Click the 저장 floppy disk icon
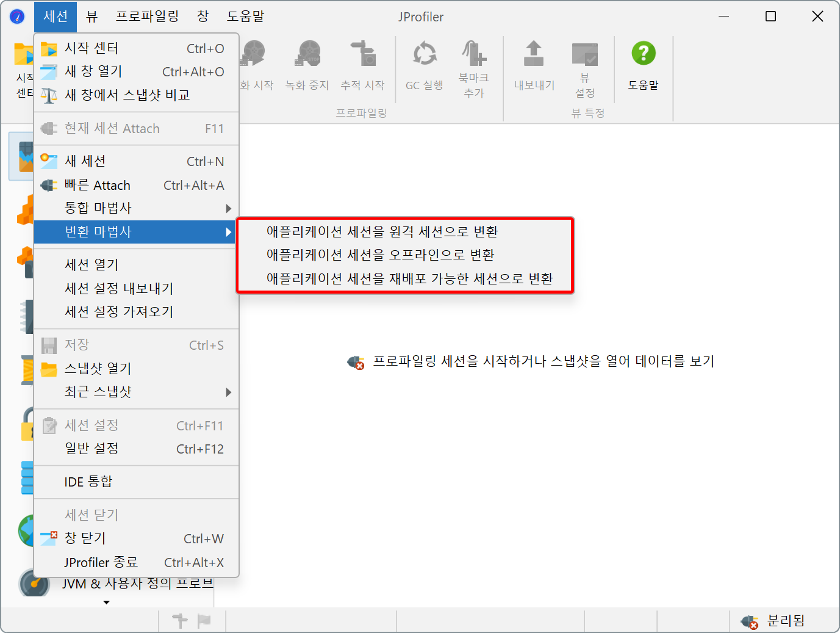Image resolution: width=840 pixels, height=633 pixels. tap(49, 345)
